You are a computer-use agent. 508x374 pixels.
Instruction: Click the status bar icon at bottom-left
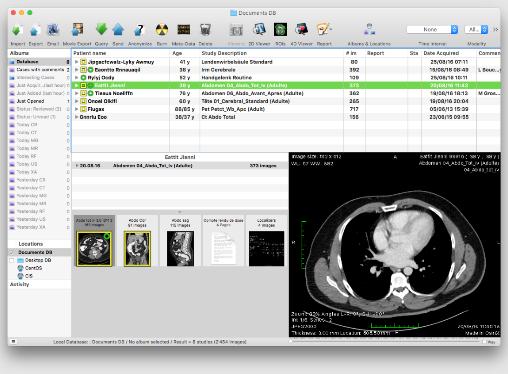[x=13, y=341]
